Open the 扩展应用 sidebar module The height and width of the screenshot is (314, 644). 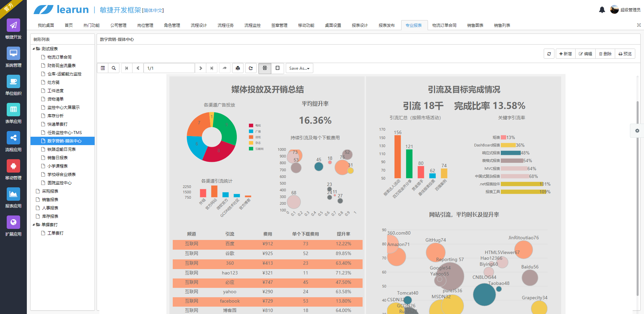point(13,226)
